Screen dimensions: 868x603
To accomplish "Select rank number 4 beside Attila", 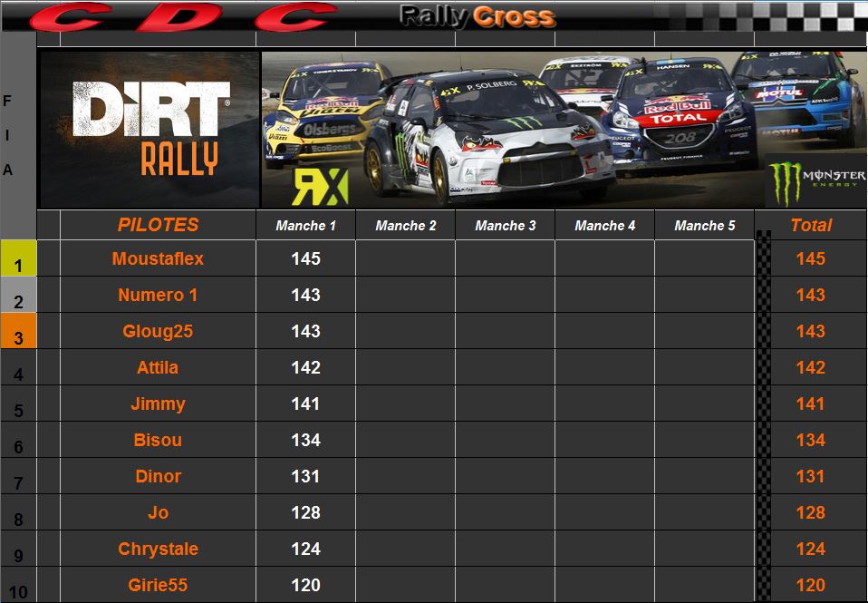I will (18, 374).
